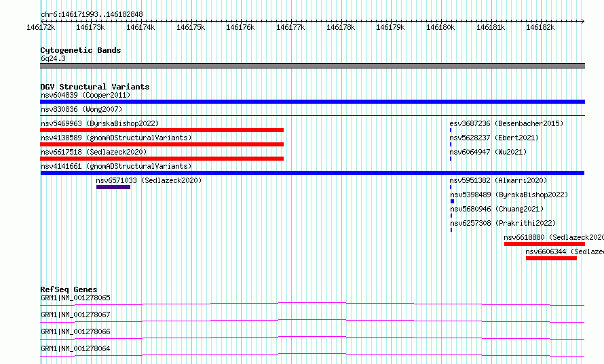The width and height of the screenshot is (604, 364).
Task: Click the 146181k ruler tick label
Action: pos(491,27)
